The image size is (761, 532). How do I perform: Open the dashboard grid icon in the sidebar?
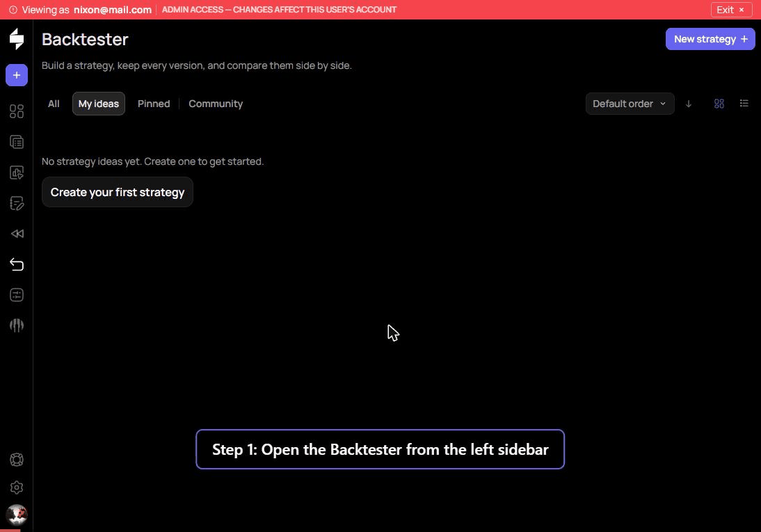[17, 111]
